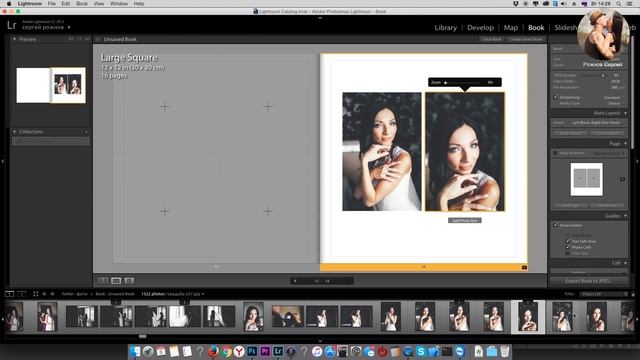Click the page layout preview thumbnail in Page panel
This screenshot has height=360, width=640.
tap(587, 179)
